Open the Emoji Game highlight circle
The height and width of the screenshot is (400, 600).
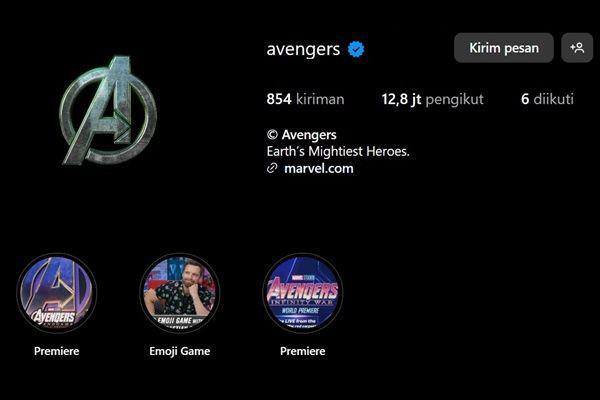[x=179, y=293]
